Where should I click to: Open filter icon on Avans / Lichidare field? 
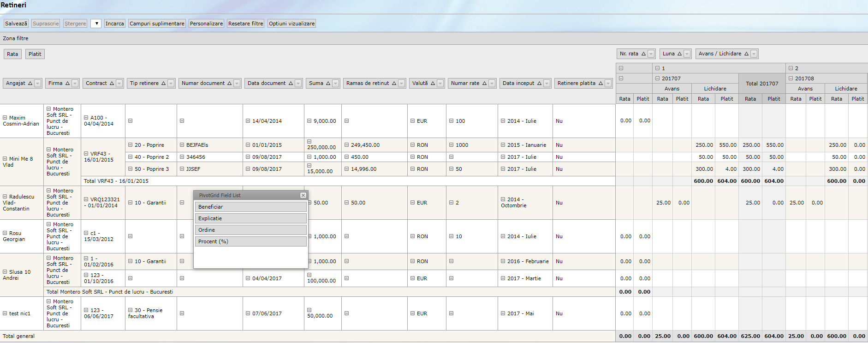pyautogui.click(x=754, y=54)
